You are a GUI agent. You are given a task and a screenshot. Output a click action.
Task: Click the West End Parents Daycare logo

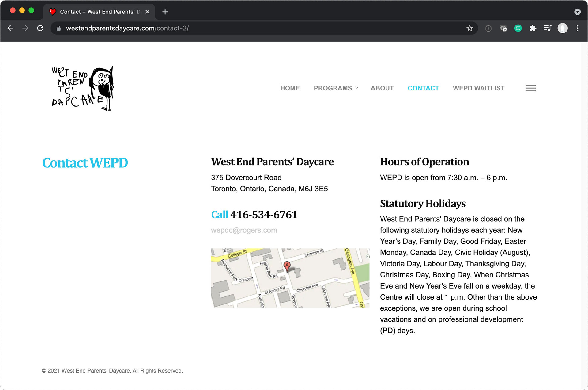pos(83,89)
